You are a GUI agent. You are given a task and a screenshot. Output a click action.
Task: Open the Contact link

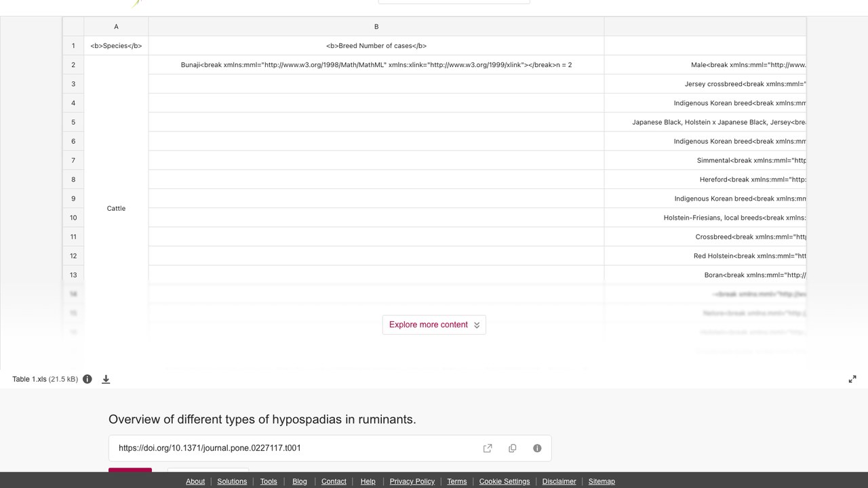334,481
